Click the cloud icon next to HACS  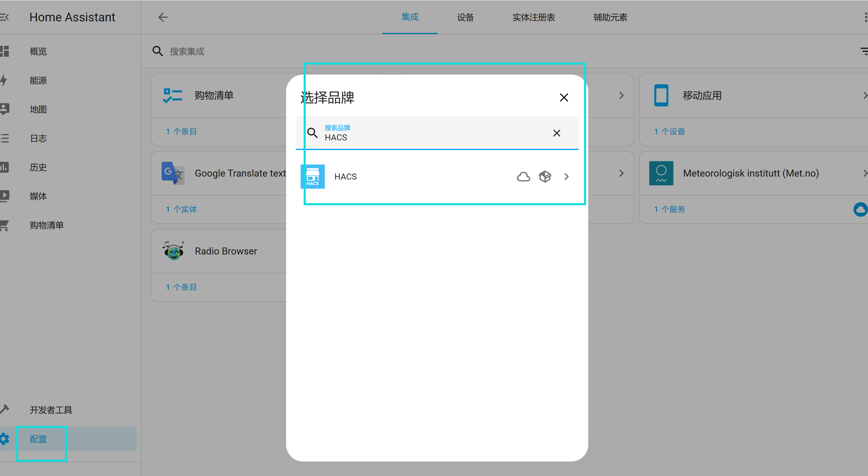[x=523, y=176]
